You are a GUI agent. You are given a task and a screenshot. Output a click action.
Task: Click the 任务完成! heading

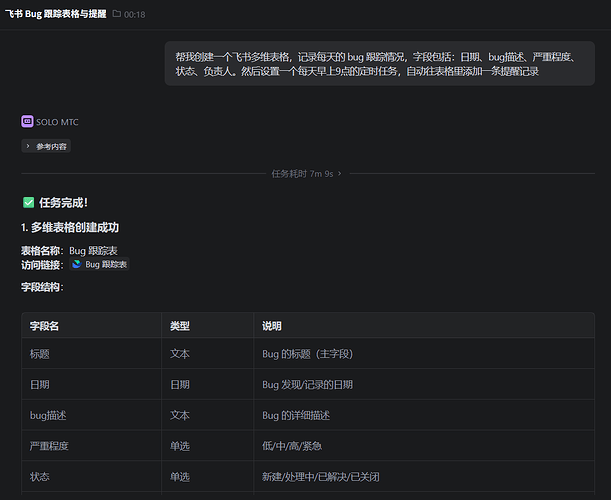coord(64,203)
